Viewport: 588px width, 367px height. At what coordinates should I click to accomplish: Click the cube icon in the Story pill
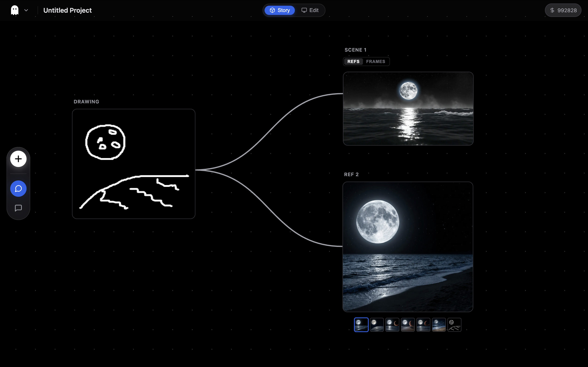pos(272,10)
